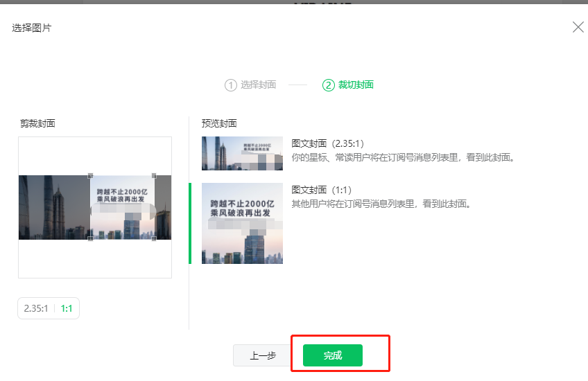Click the 2.35:1 cover preview thumbnail
This screenshot has width=588, height=381.
point(242,153)
